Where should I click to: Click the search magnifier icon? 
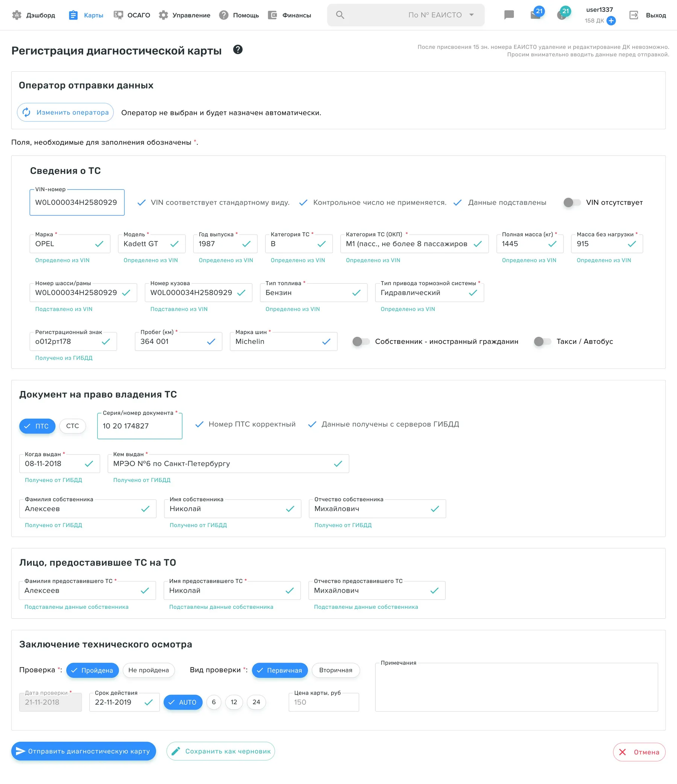click(x=340, y=15)
